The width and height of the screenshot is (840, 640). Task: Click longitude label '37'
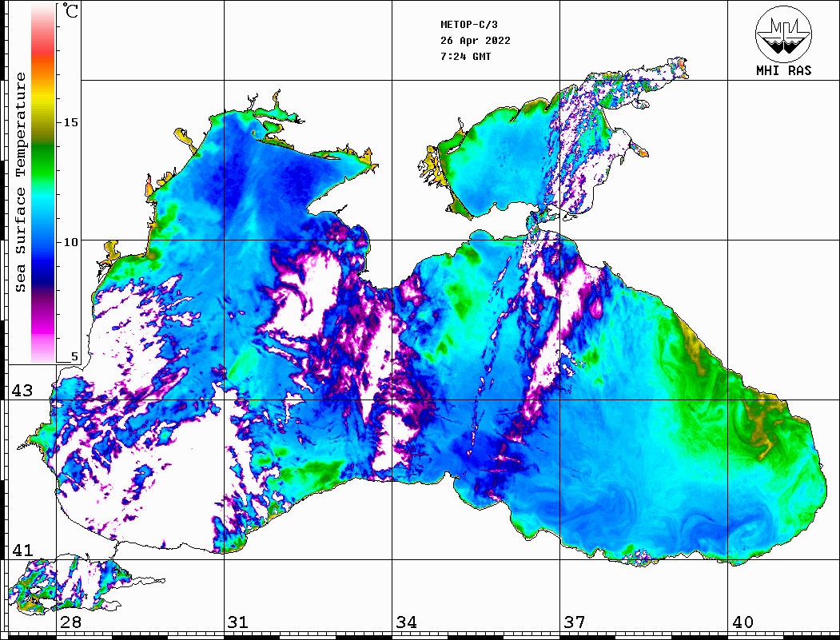click(575, 622)
